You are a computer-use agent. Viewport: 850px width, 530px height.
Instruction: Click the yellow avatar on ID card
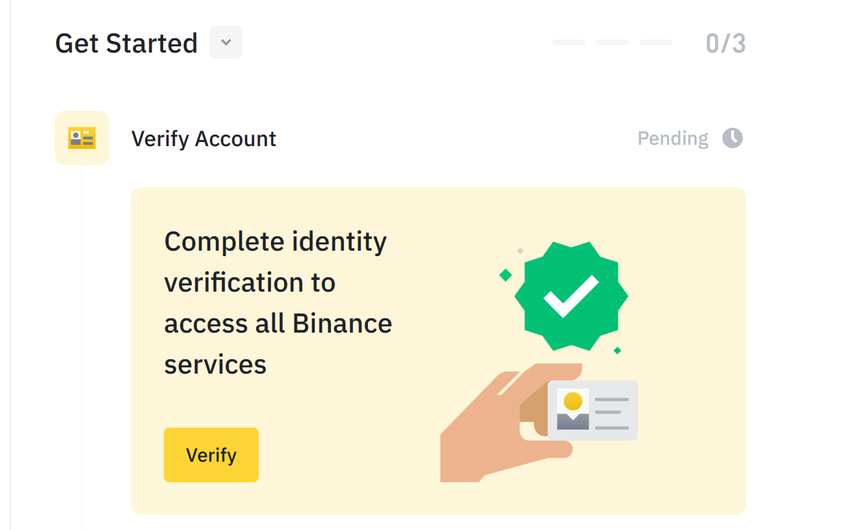[x=573, y=401]
